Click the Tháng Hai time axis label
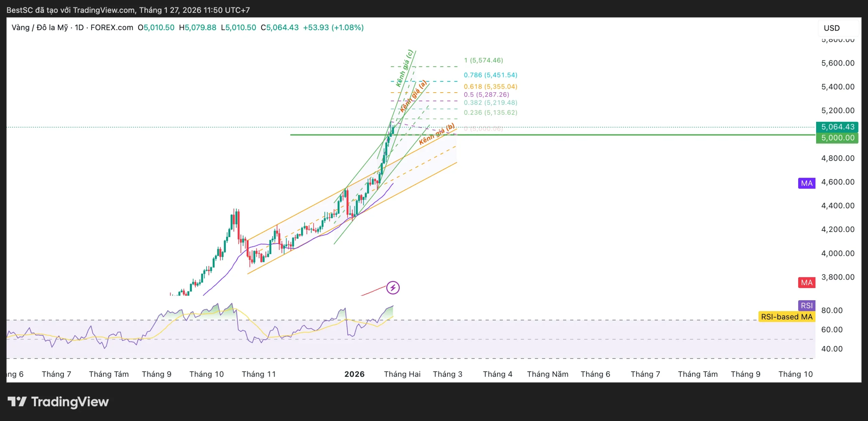 [x=402, y=374]
